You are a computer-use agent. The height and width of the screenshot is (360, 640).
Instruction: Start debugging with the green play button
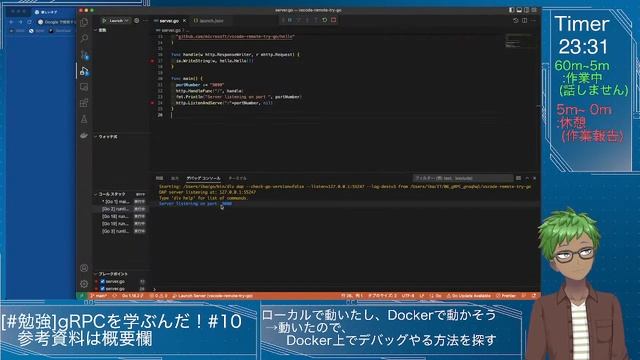[x=104, y=20]
